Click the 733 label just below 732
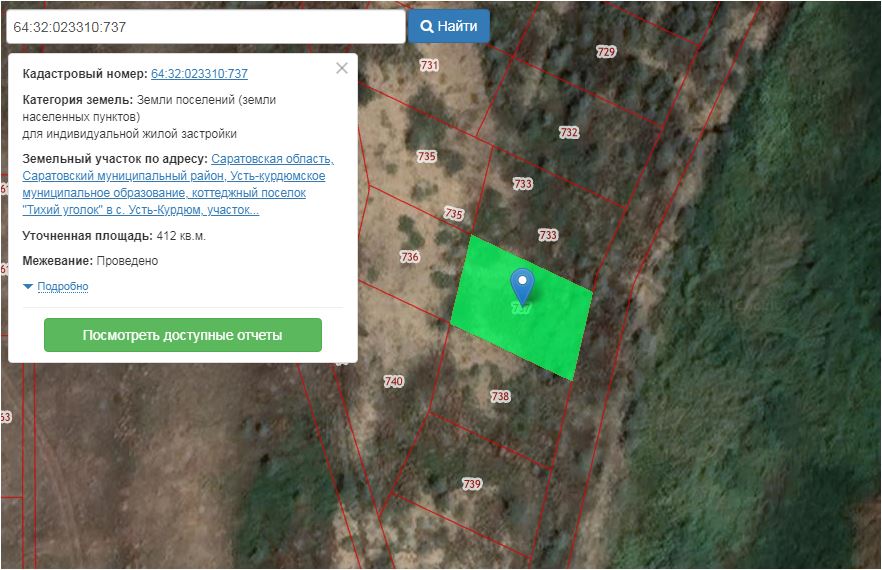The image size is (882, 570). click(x=522, y=184)
